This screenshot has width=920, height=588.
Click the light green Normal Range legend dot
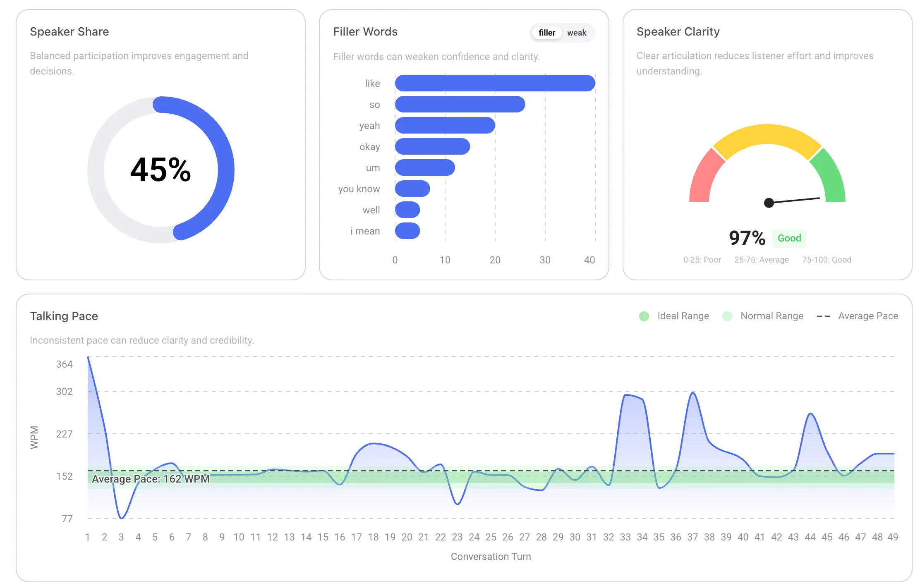click(727, 316)
